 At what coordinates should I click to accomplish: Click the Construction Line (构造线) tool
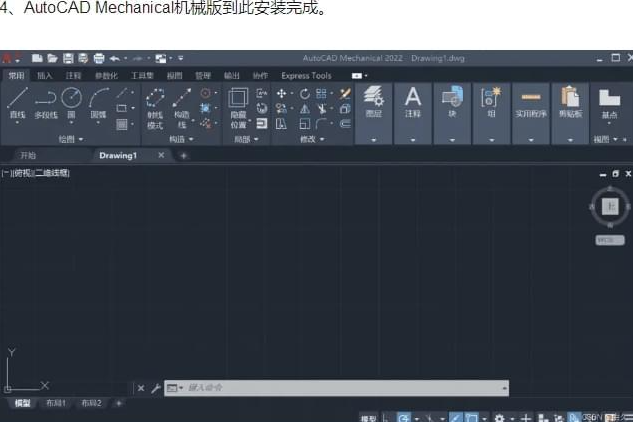click(x=182, y=108)
